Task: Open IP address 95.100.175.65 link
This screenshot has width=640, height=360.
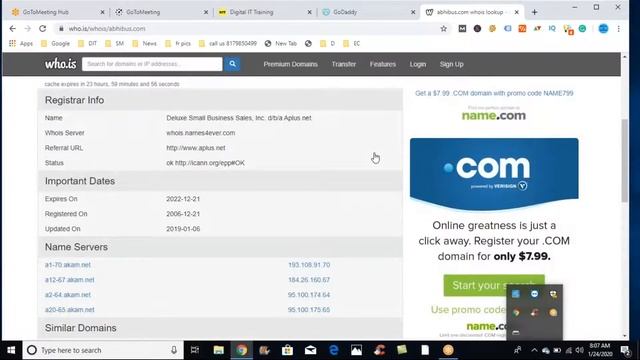Action: pyautogui.click(x=309, y=310)
